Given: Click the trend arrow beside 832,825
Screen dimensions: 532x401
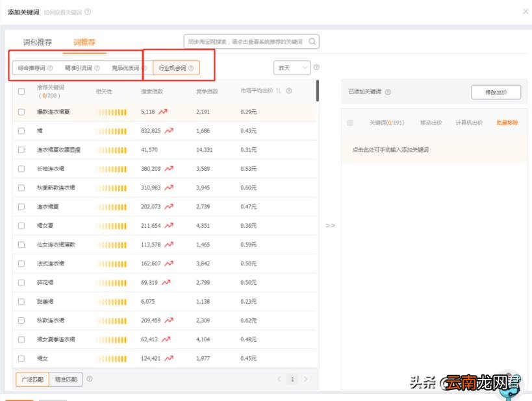Looking at the screenshot, I should [x=169, y=130].
